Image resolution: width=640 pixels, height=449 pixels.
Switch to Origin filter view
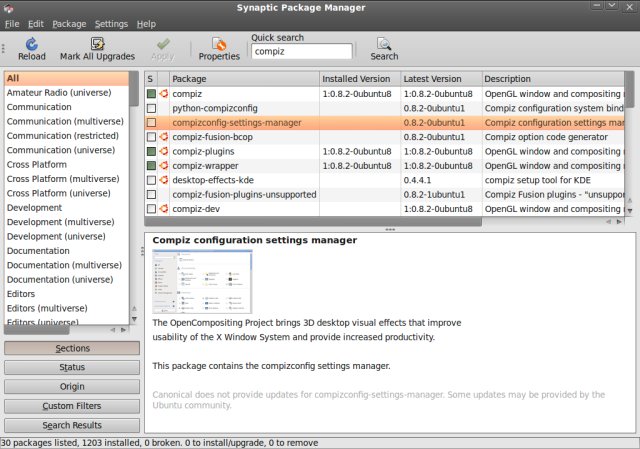coord(72,386)
